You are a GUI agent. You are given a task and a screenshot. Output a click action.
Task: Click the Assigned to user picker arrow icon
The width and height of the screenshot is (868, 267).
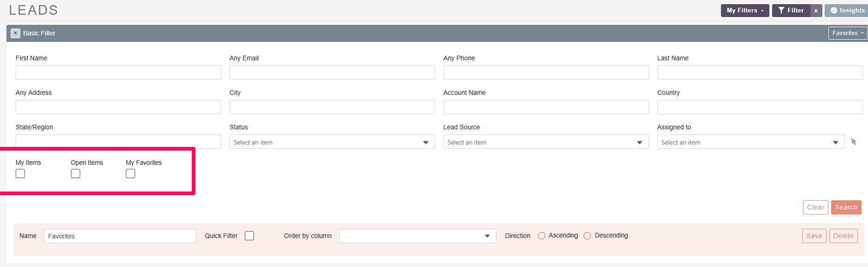[854, 142]
